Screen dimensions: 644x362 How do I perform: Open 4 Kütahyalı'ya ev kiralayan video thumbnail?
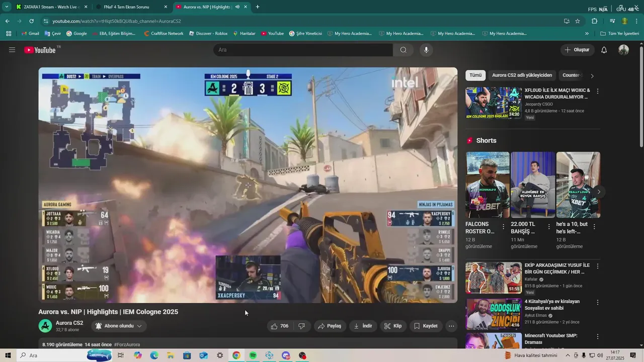(494, 314)
